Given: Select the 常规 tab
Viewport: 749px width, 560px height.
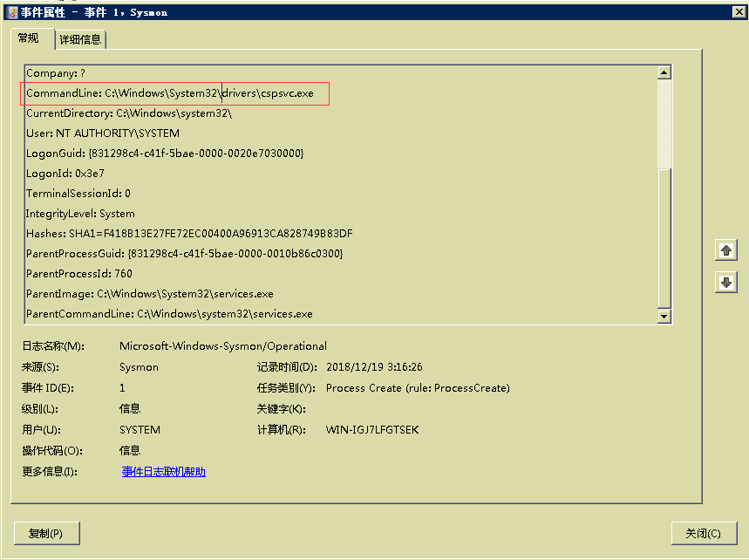Looking at the screenshot, I should tap(28, 38).
